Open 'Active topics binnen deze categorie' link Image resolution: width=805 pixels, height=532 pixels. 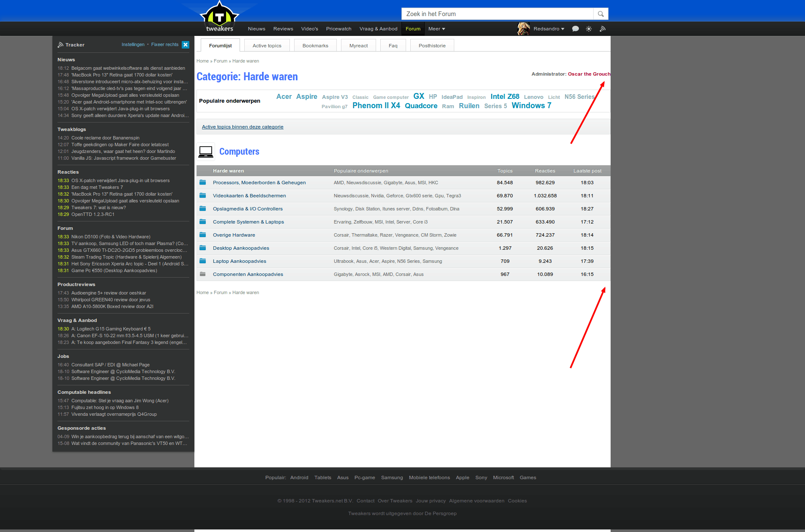click(243, 127)
